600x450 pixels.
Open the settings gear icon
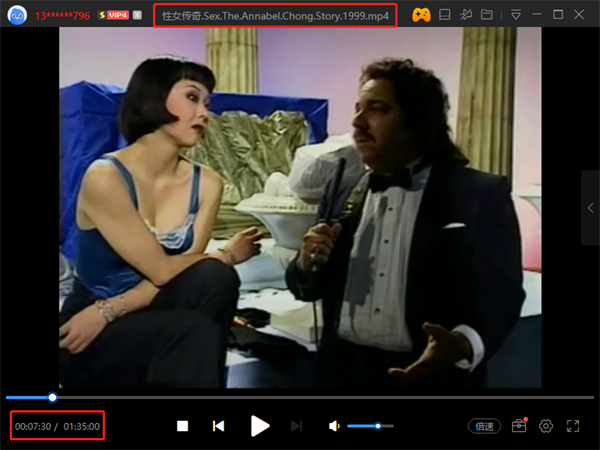tap(546, 426)
